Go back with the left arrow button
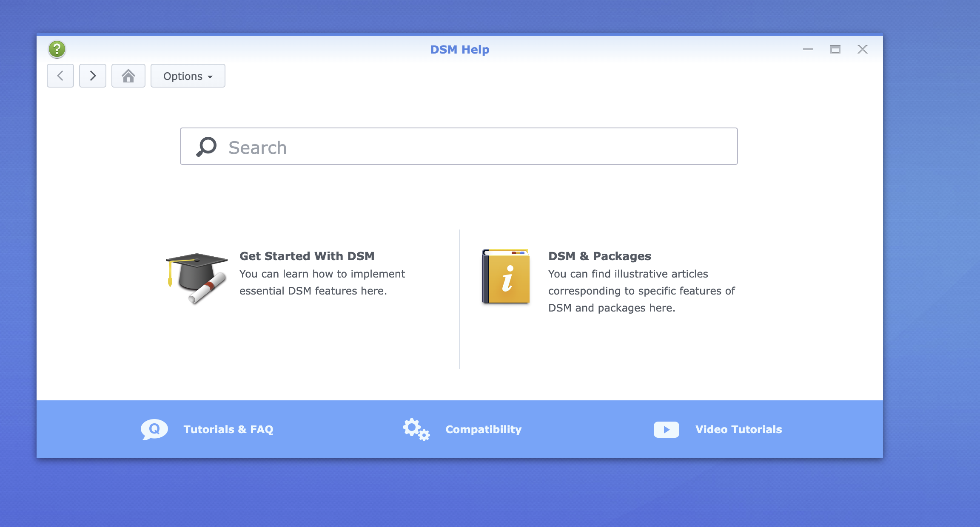Image resolution: width=980 pixels, height=527 pixels. coord(60,76)
